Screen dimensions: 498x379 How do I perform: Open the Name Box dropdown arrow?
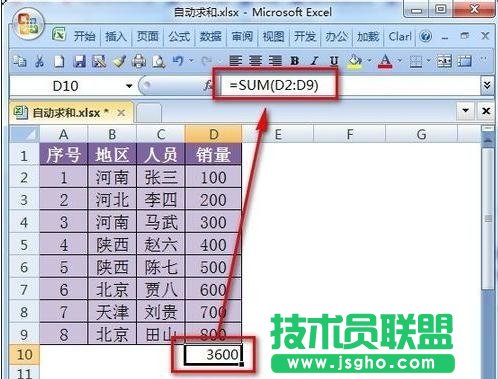tap(129, 86)
